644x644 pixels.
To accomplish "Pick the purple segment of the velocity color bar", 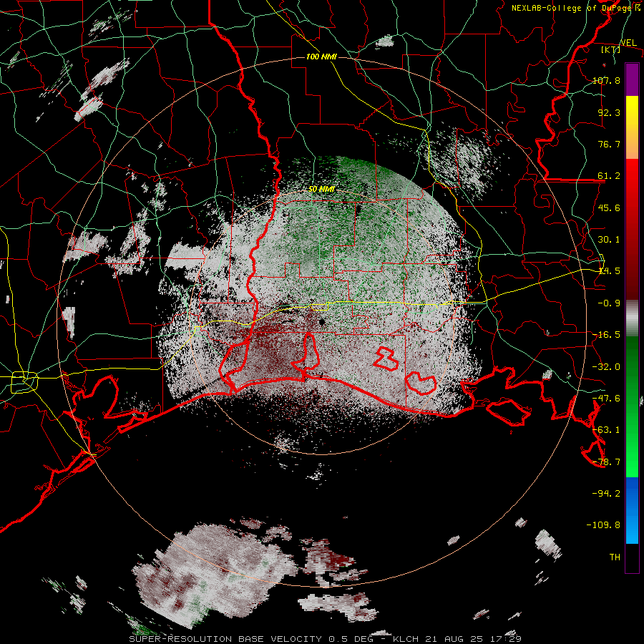I will 632,79.
